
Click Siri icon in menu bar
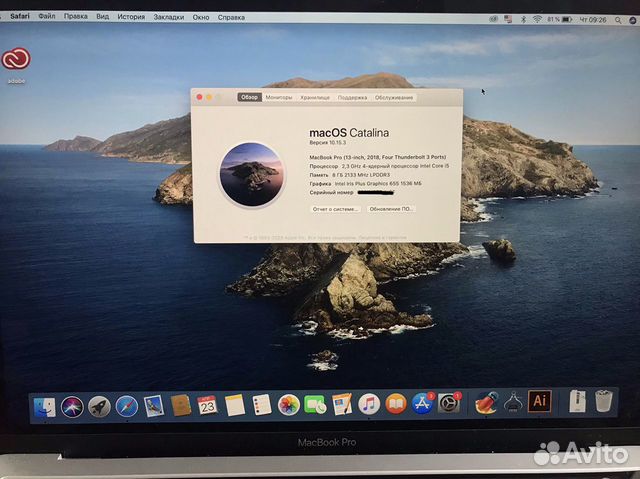point(633,20)
